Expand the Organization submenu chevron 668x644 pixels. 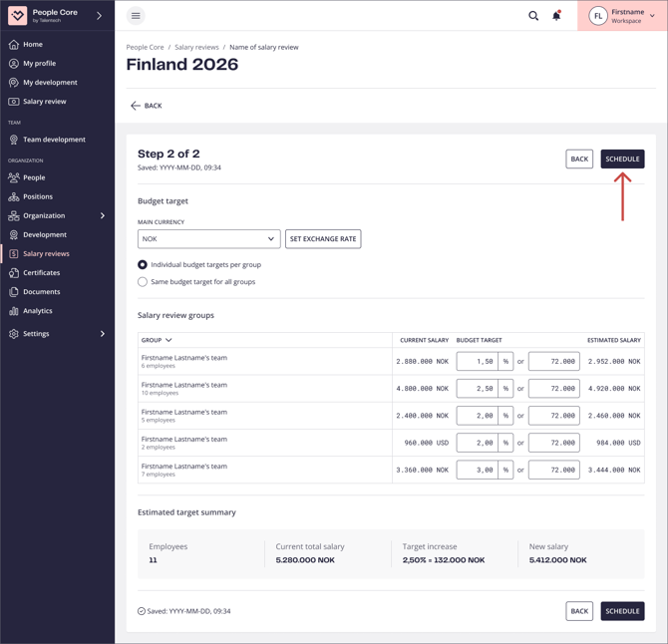pyautogui.click(x=102, y=215)
